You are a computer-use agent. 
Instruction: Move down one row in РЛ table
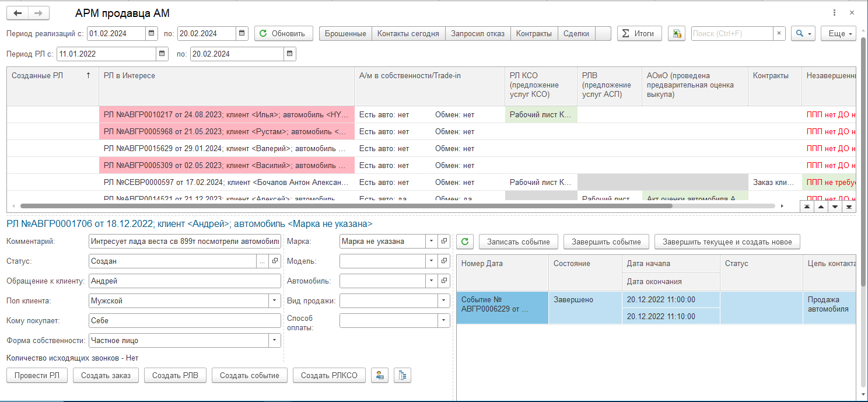(835, 207)
